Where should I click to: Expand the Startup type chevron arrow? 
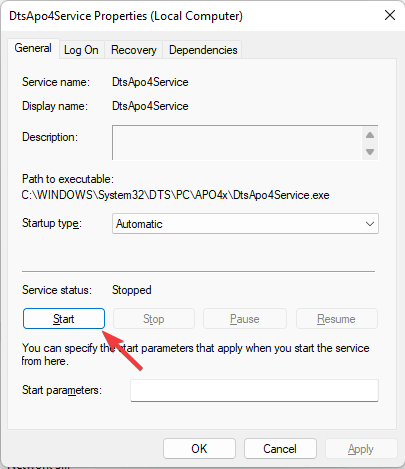(370, 224)
